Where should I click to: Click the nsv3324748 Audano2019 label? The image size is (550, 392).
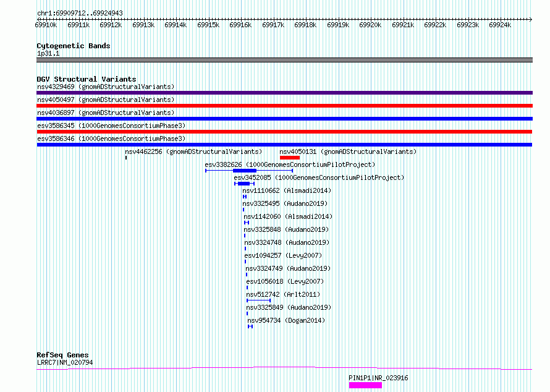click(x=287, y=242)
